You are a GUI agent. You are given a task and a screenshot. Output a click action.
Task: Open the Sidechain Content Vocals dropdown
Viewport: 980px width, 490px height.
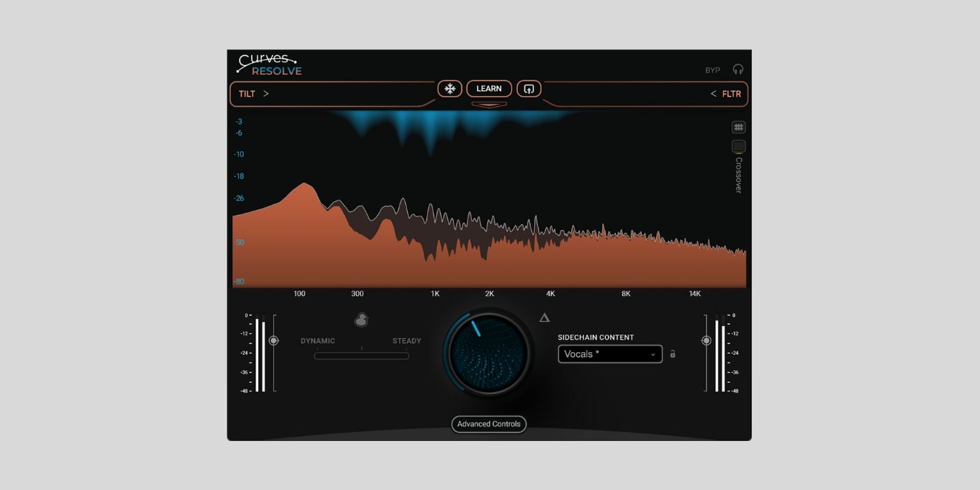(610, 354)
